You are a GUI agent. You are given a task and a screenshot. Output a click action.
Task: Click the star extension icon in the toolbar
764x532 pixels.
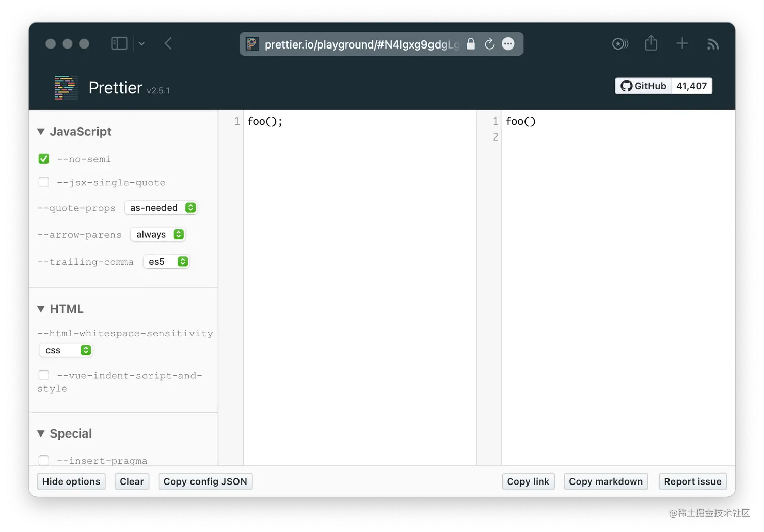click(x=620, y=44)
